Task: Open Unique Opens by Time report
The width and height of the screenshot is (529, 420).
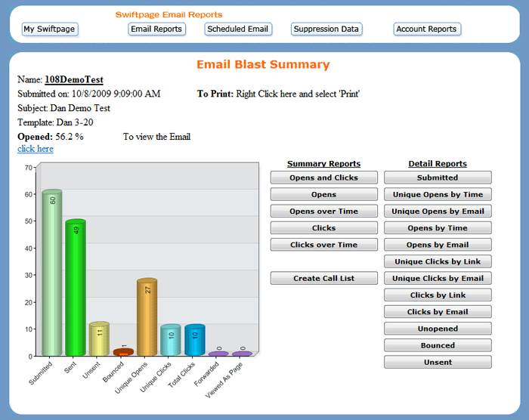Action: (438, 194)
